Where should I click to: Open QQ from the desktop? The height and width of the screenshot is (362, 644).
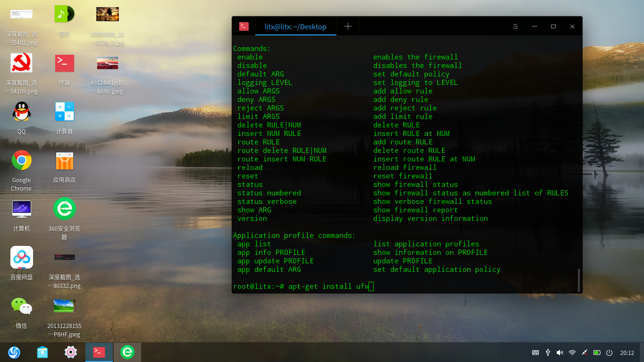(21, 112)
